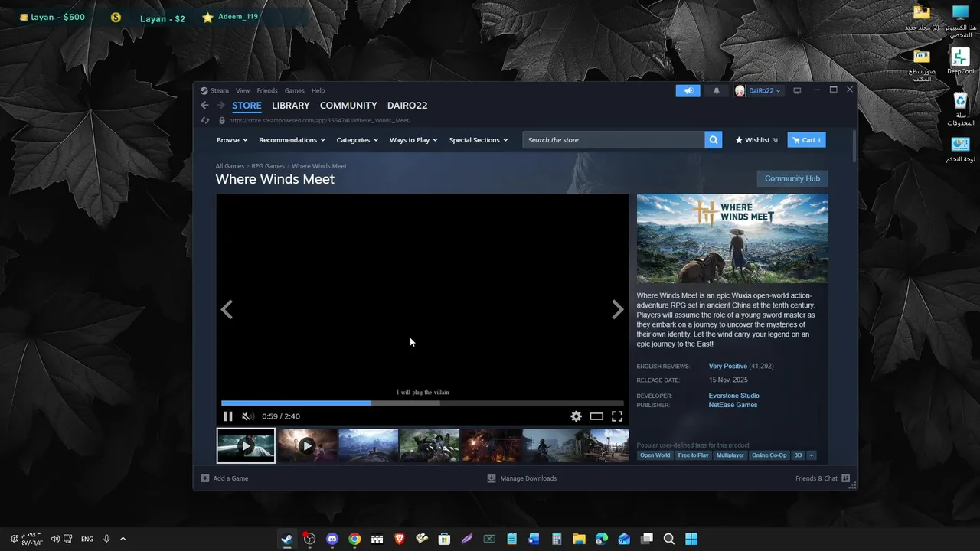Enter fullscreen on the trailer player
980x551 pixels.
pyautogui.click(x=617, y=416)
